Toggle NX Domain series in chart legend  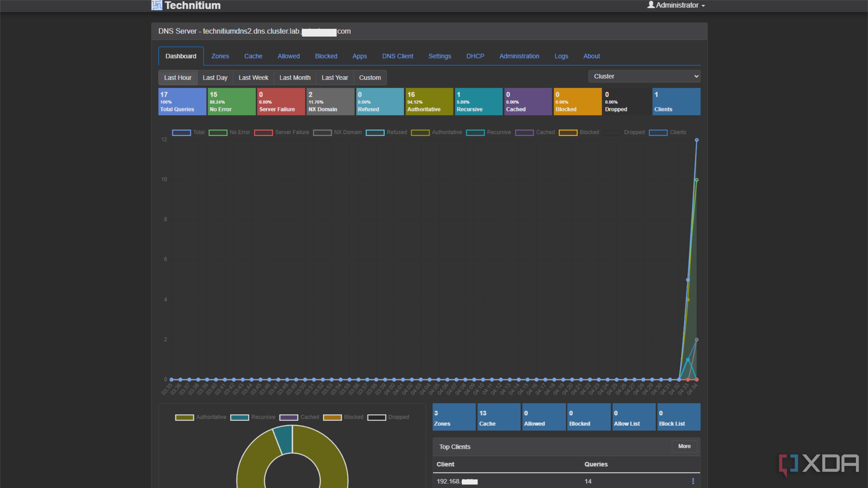[x=337, y=132]
